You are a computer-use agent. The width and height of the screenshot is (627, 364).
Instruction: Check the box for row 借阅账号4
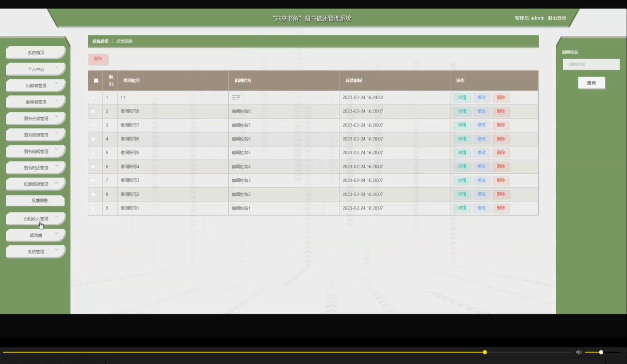93,167
